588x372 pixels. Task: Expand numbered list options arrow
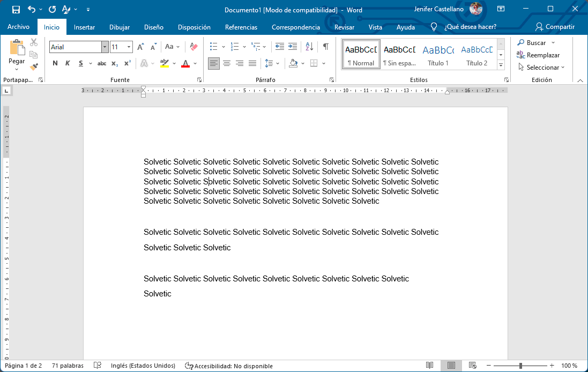(x=244, y=47)
